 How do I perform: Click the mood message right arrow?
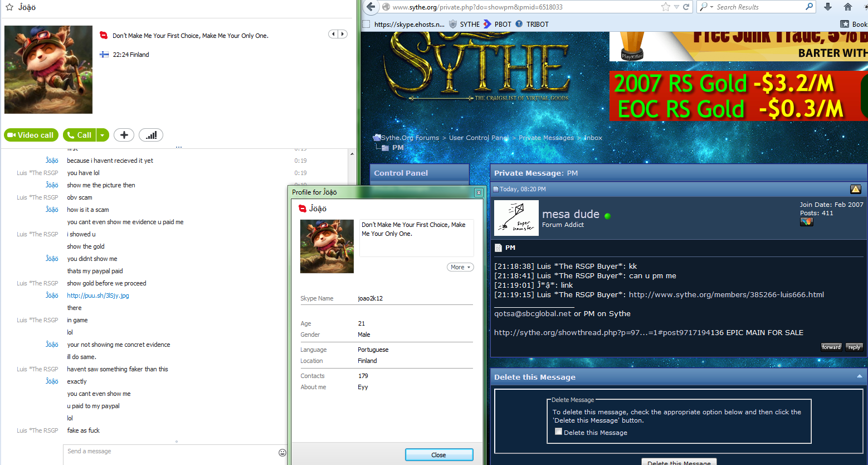point(343,34)
